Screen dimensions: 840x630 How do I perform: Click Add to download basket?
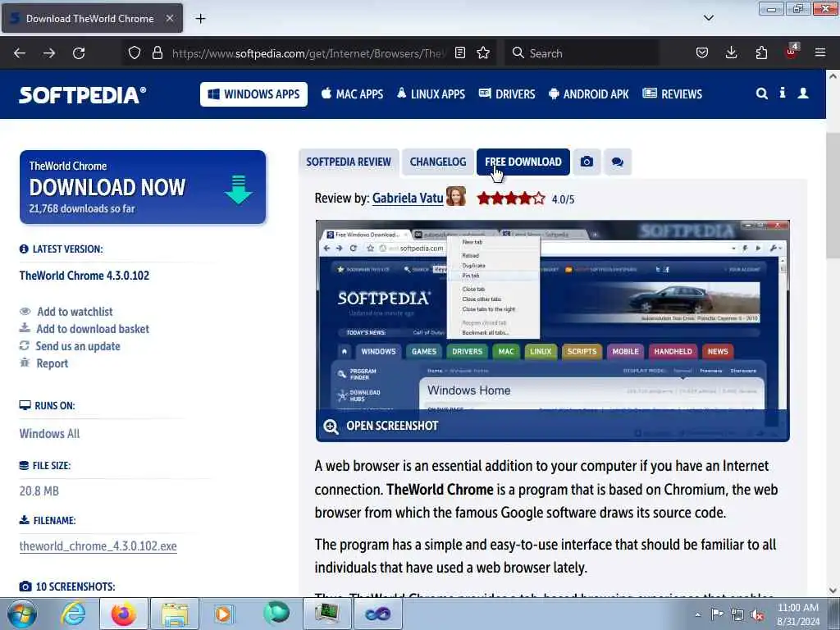pos(93,329)
